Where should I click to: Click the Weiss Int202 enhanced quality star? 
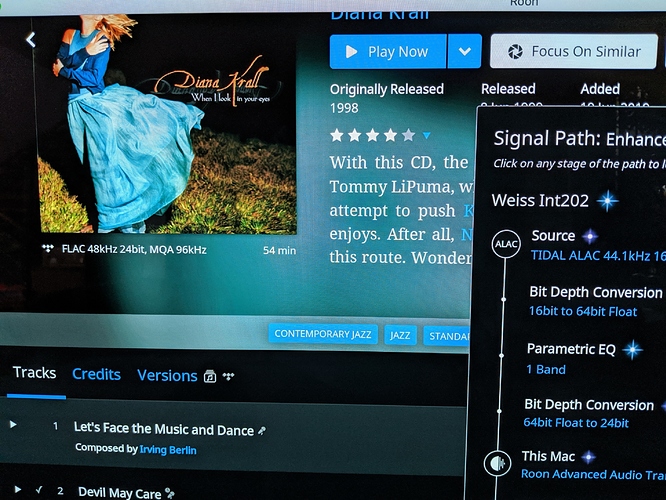[607, 200]
